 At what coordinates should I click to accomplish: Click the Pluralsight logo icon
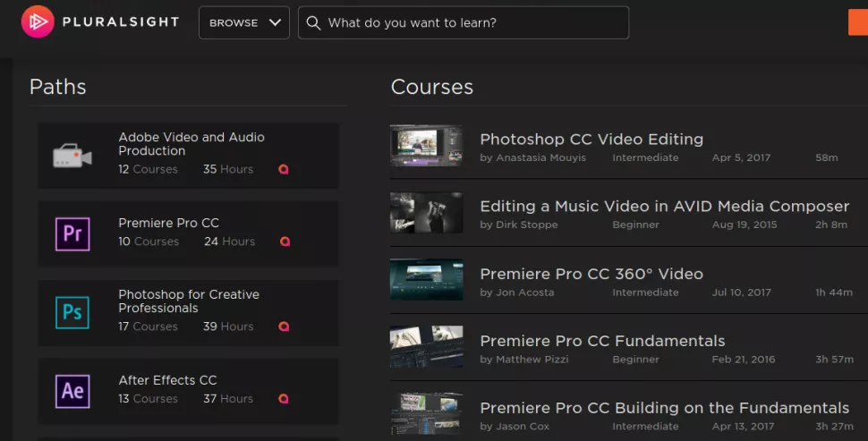pos(37,22)
